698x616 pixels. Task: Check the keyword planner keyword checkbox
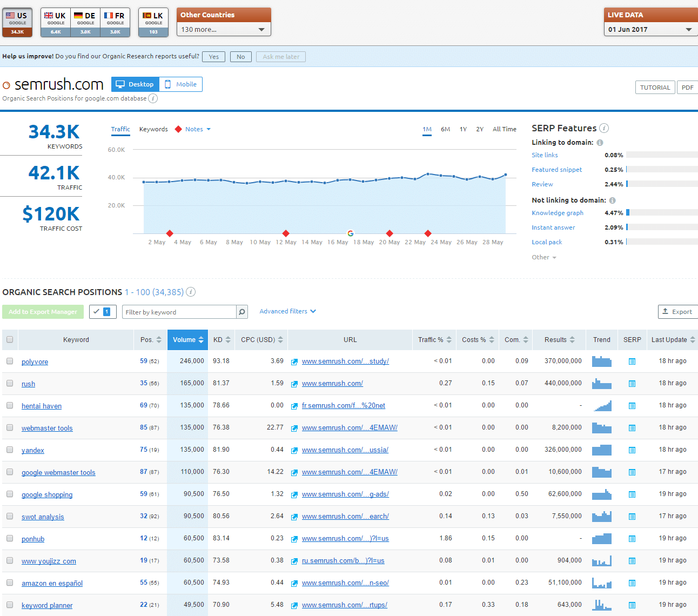tap(10, 605)
